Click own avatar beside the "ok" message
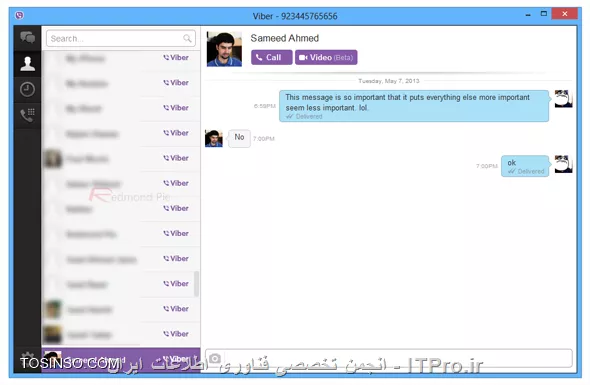The image size is (590, 385). tap(564, 164)
